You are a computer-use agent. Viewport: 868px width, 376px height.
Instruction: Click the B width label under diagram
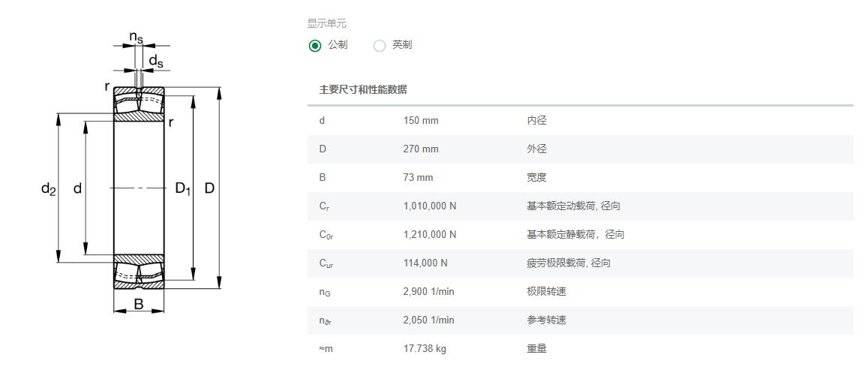pyautogui.click(x=139, y=303)
